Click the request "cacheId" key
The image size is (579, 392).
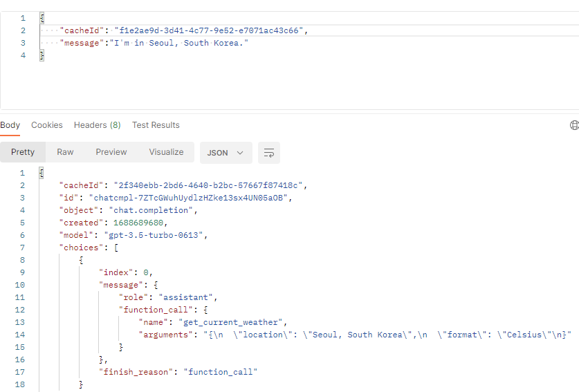coord(82,30)
